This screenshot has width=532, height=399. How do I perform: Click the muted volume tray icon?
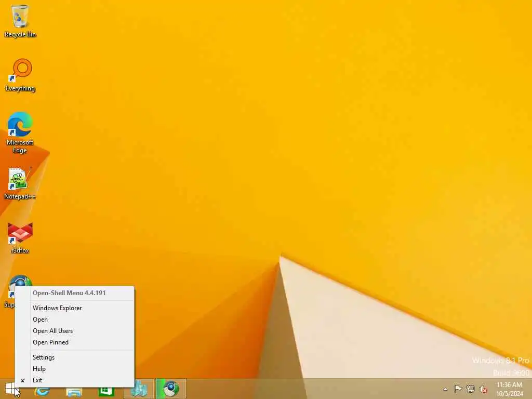(483, 389)
